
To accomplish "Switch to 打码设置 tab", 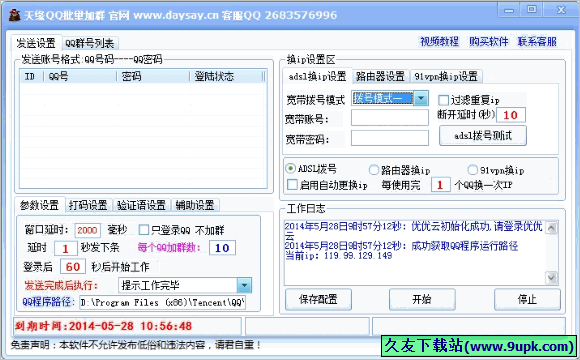I will tap(88, 205).
